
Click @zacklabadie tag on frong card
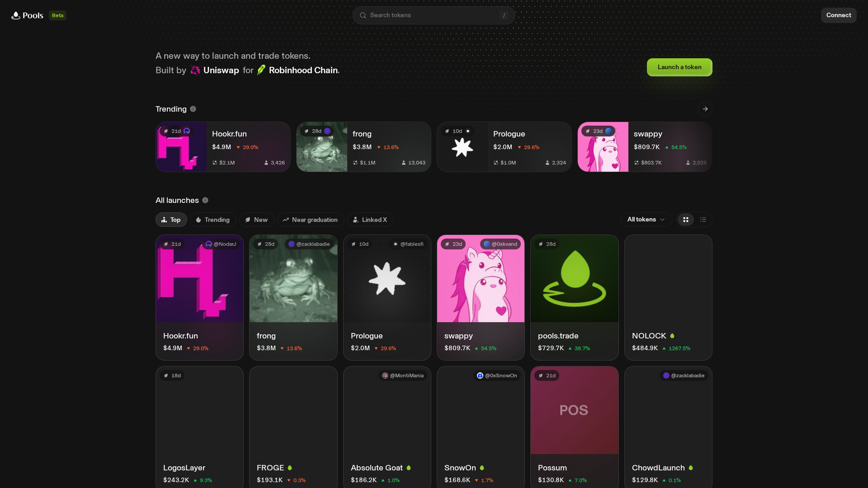pyautogui.click(x=309, y=244)
